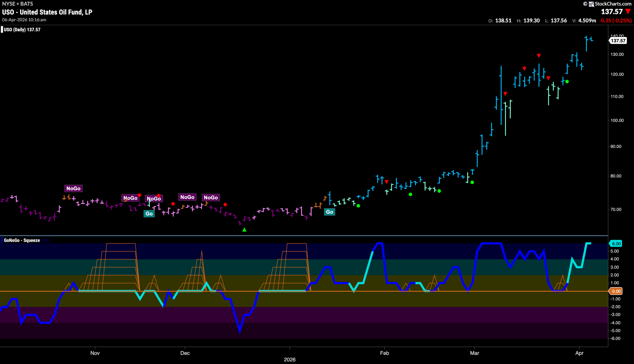
Task: Click the High value 139.30
Action: [532, 21]
